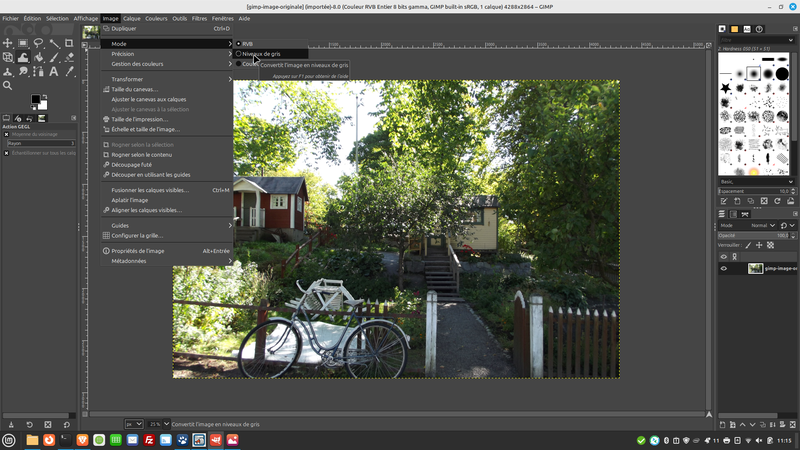Viewport: 800px width, 450px height.
Task: Open the brush preset Basic dropdown
Action: click(755, 181)
